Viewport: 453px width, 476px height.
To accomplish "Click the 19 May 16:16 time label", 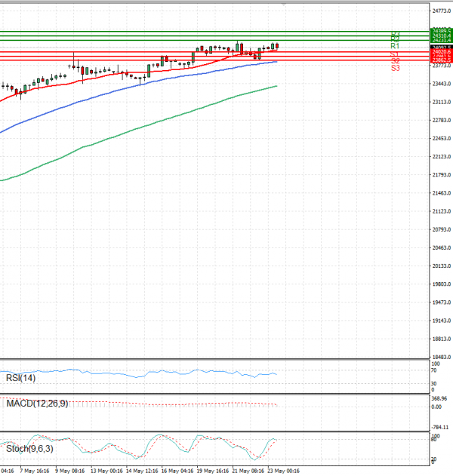I will (x=212, y=471).
